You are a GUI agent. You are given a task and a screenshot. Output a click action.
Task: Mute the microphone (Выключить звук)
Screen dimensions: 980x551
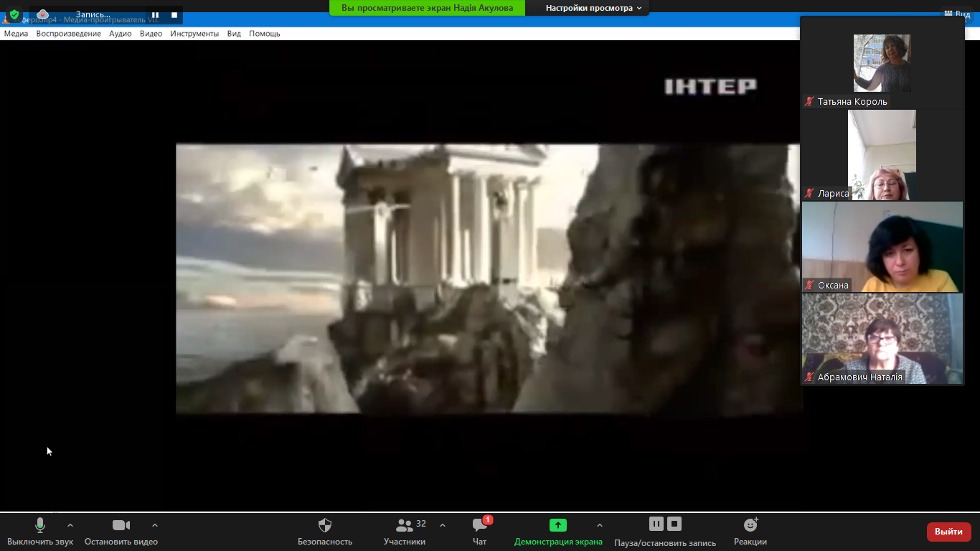coord(40,525)
